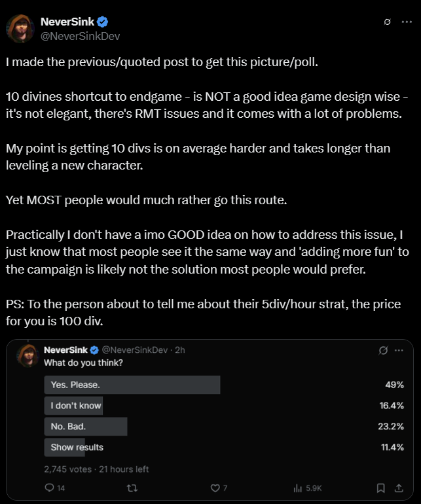Select the 'I don't know' poll option
Viewport: 421px width, 504px height.
click(x=224, y=406)
